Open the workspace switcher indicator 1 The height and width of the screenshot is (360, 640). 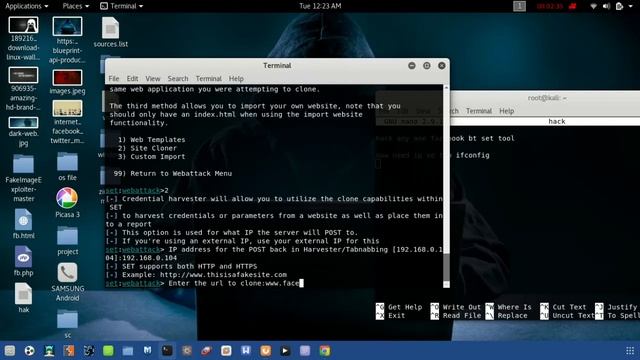point(519,6)
